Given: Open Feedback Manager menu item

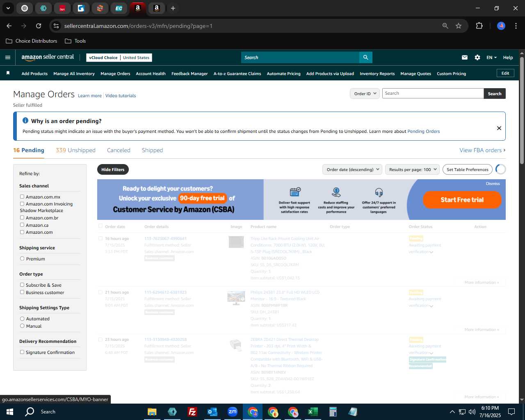Looking at the screenshot, I should 189,74.
